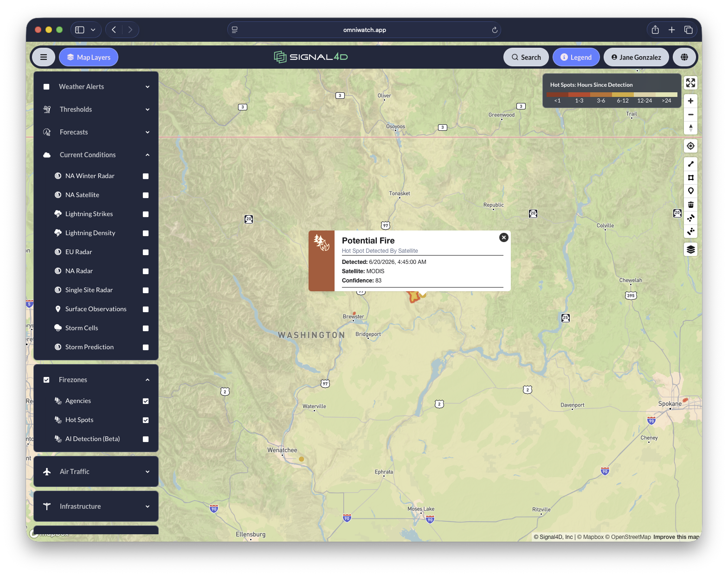Open the OpenStreetMap attribution link

point(628,537)
